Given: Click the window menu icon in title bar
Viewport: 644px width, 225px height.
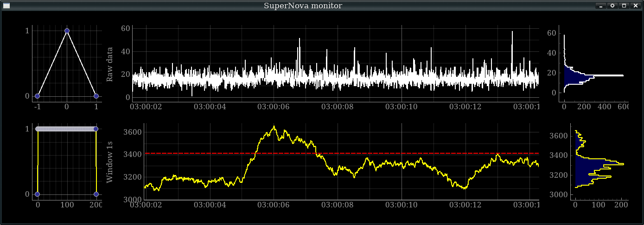Looking at the screenshot, I should coord(6,6).
